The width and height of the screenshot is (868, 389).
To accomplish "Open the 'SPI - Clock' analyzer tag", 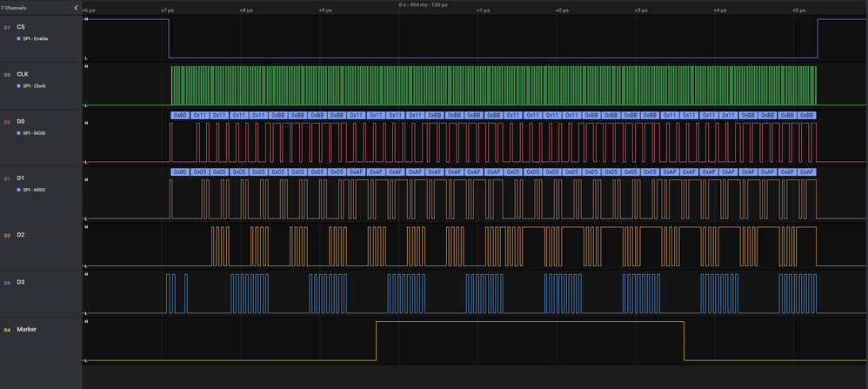I will [34, 86].
